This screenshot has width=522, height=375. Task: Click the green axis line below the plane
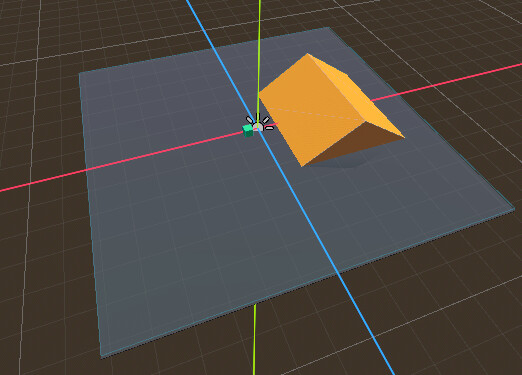pyautogui.click(x=254, y=340)
